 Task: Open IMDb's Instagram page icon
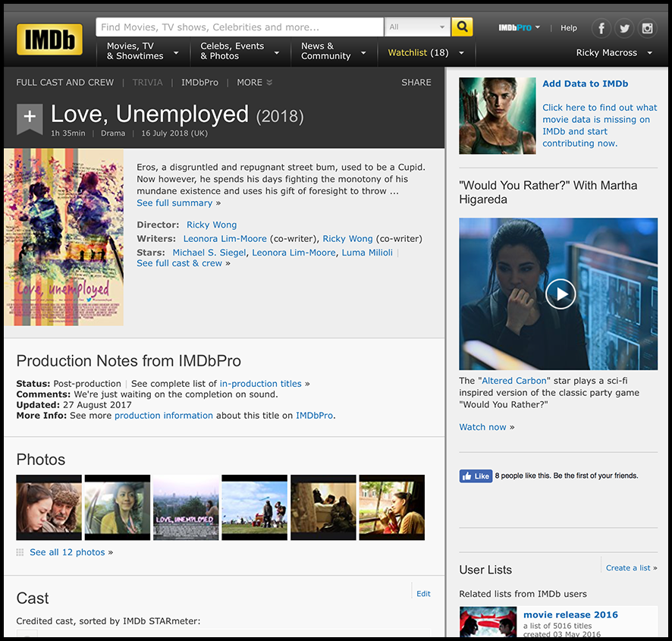647,28
